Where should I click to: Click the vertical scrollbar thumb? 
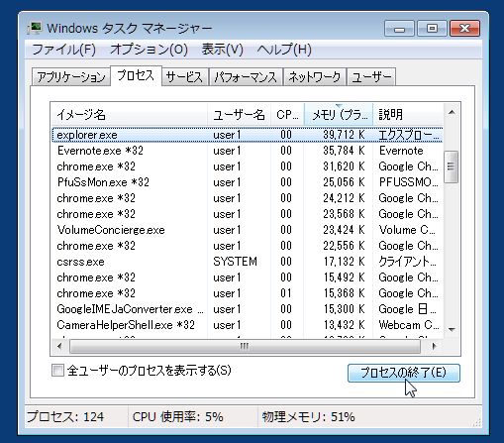click(452, 166)
